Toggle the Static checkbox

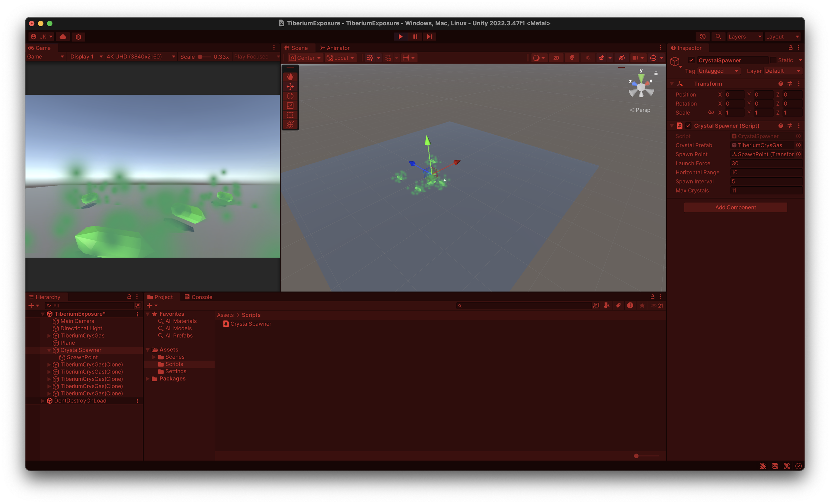tap(773, 60)
